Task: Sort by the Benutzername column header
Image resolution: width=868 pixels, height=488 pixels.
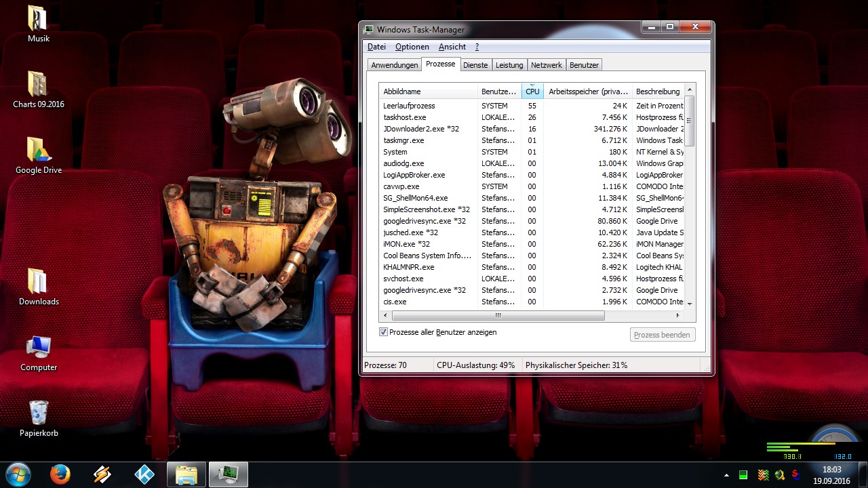Action: [499, 91]
